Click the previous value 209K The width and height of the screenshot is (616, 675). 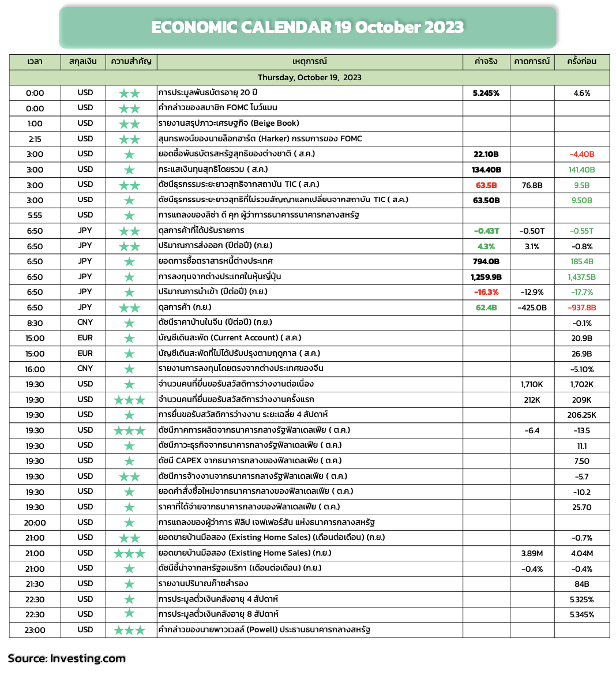[x=582, y=400]
